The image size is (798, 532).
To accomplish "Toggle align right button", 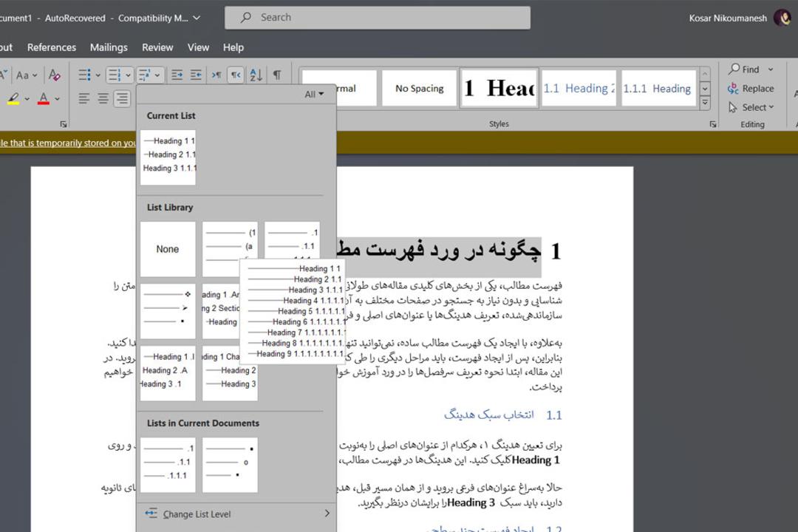I will [x=122, y=98].
